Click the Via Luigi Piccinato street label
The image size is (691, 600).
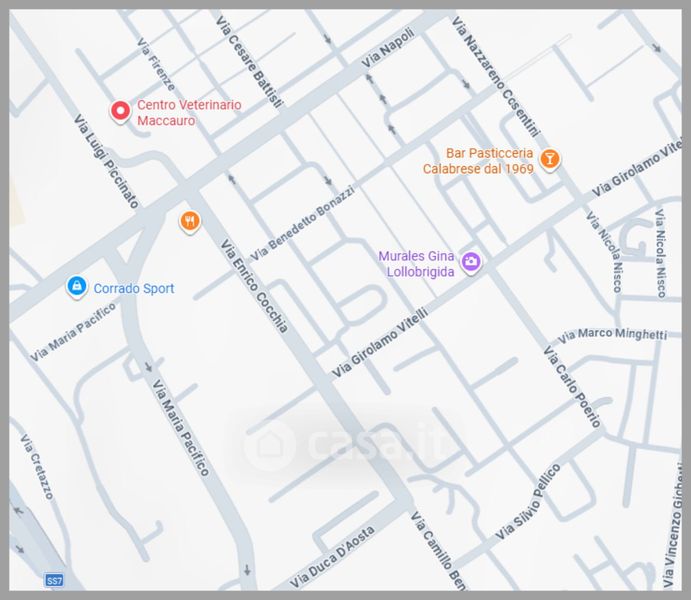coord(106,161)
